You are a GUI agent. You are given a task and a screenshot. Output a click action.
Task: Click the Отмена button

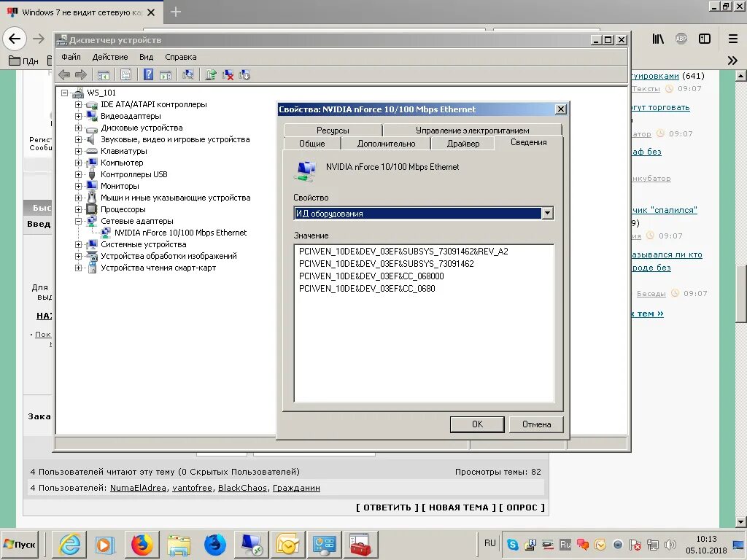536,424
